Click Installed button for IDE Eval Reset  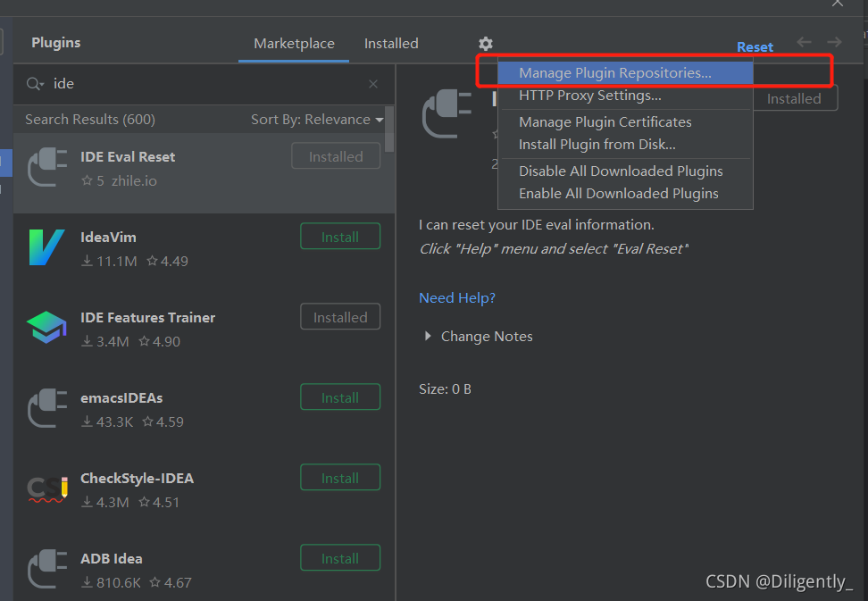point(336,156)
